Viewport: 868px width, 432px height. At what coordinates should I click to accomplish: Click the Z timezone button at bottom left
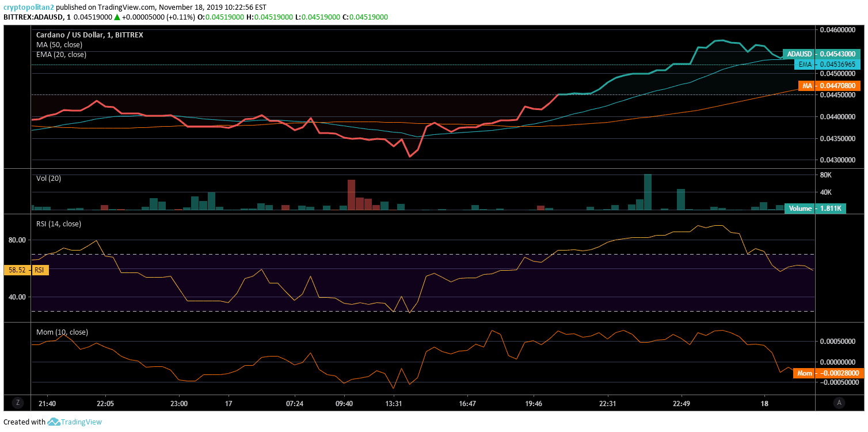tap(18, 402)
